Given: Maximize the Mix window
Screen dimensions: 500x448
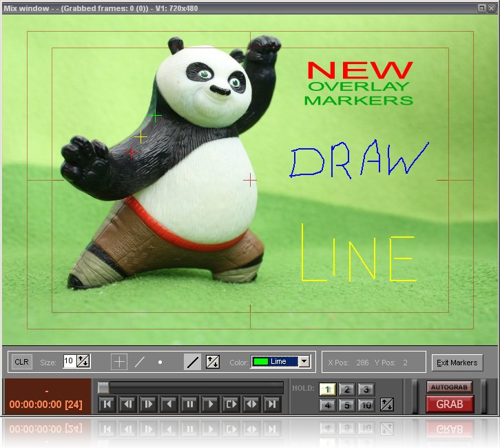Looking at the screenshot, I should (482, 8).
